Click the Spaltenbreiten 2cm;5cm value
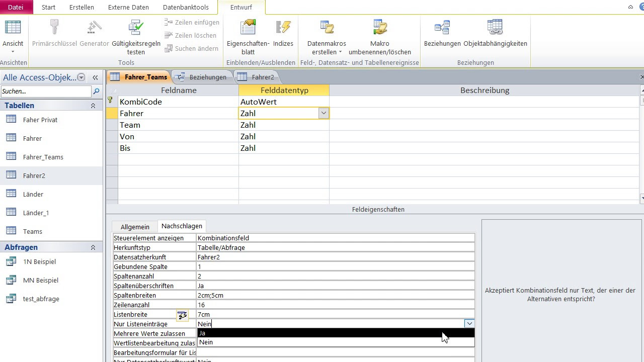This screenshot has width=644, height=362. pyautogui.click(x=336, y=295)
